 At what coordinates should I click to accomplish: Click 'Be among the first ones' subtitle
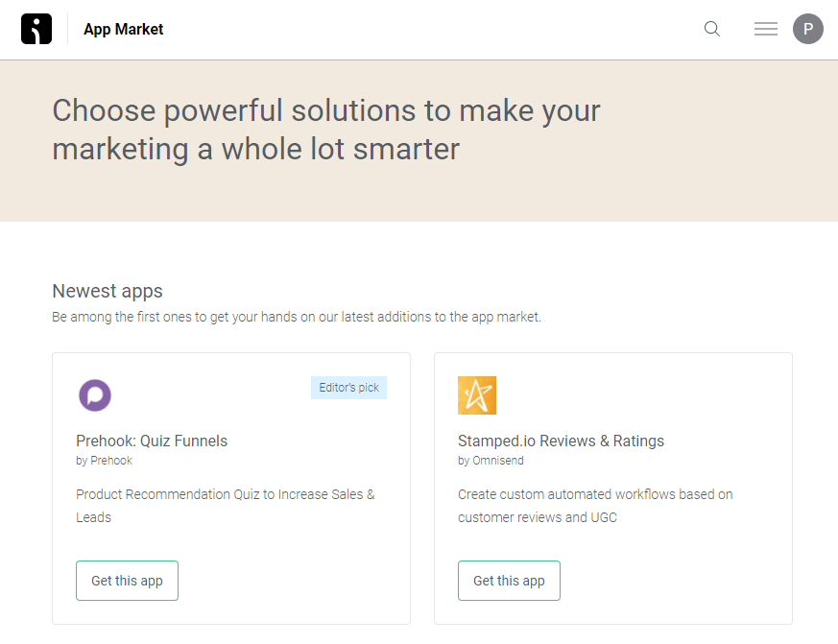point(297,317)
